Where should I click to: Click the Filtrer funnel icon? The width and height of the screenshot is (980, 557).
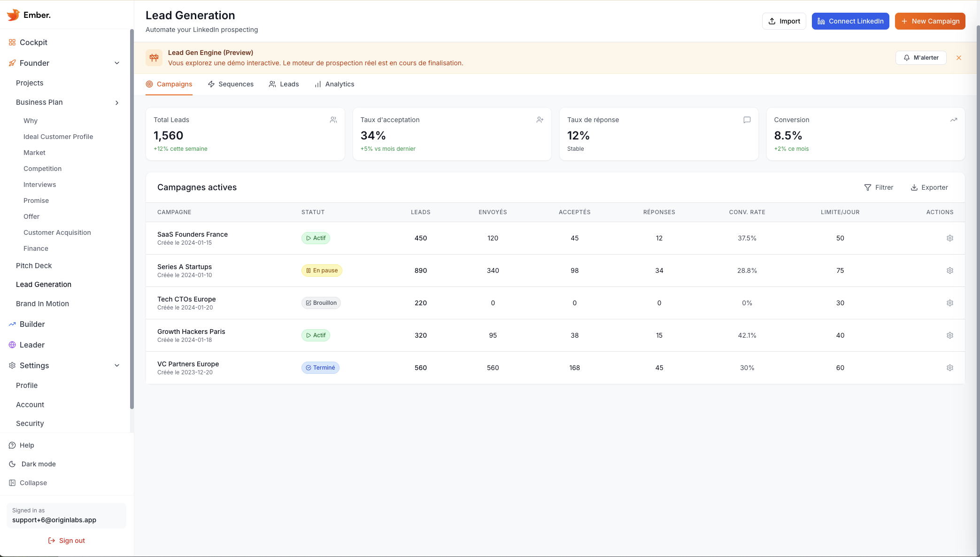point(868,187)
